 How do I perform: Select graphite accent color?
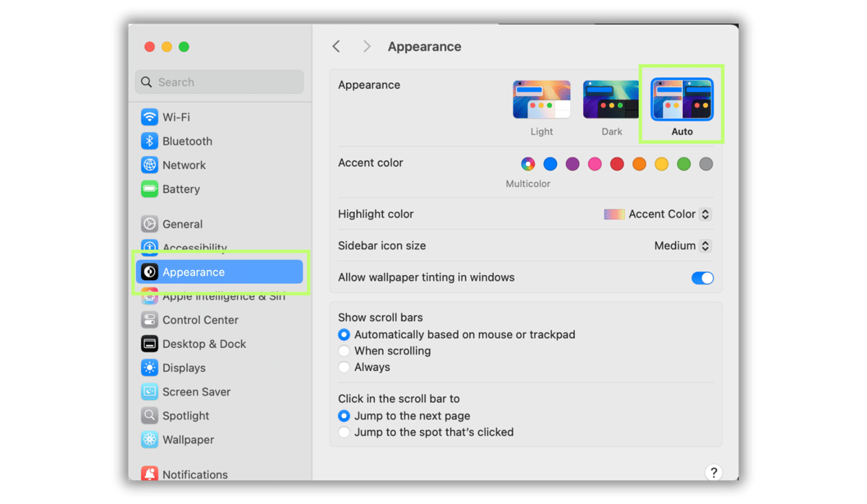pos(706,164)
